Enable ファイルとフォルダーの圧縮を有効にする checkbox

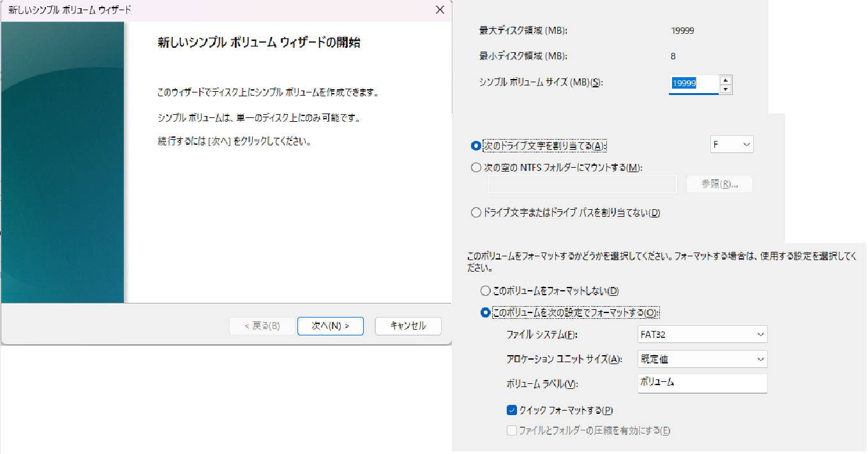click(512, 430)
